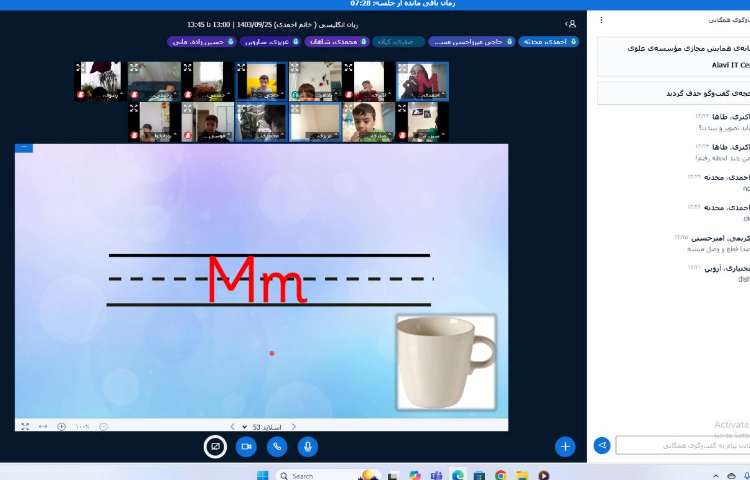750x480 pixels.
Task: Toggle the user list person icon
Action: pyautogui.click(x=571, y=23)
